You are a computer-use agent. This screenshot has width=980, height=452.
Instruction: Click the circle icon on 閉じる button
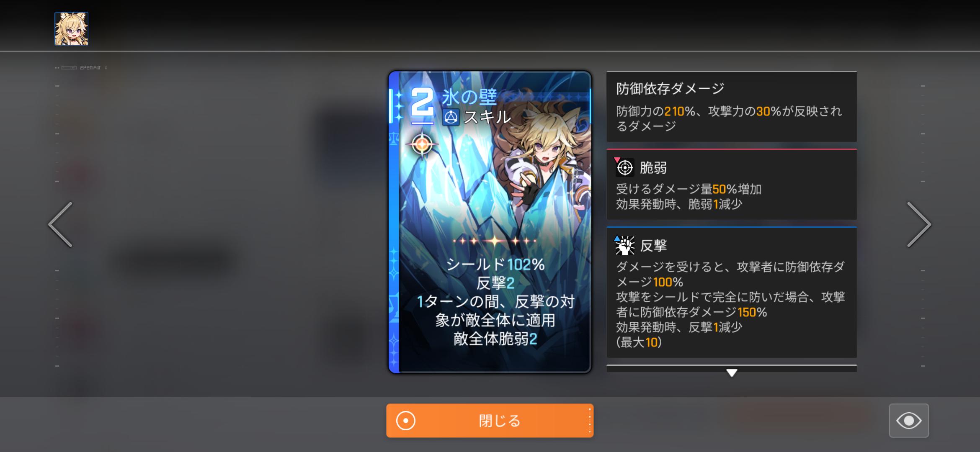coord(405,421)
